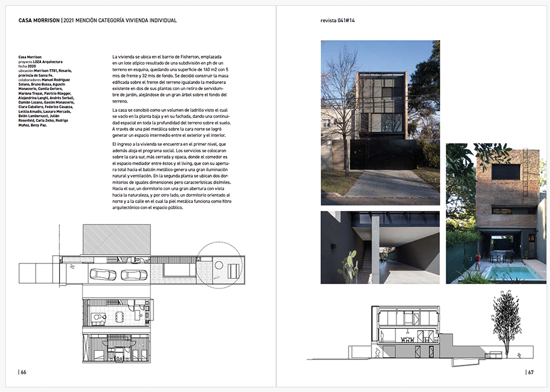Screen dimensions: 550x392
Task: Click page number 67
Action: pyautogui.click(x=530, y=372)
